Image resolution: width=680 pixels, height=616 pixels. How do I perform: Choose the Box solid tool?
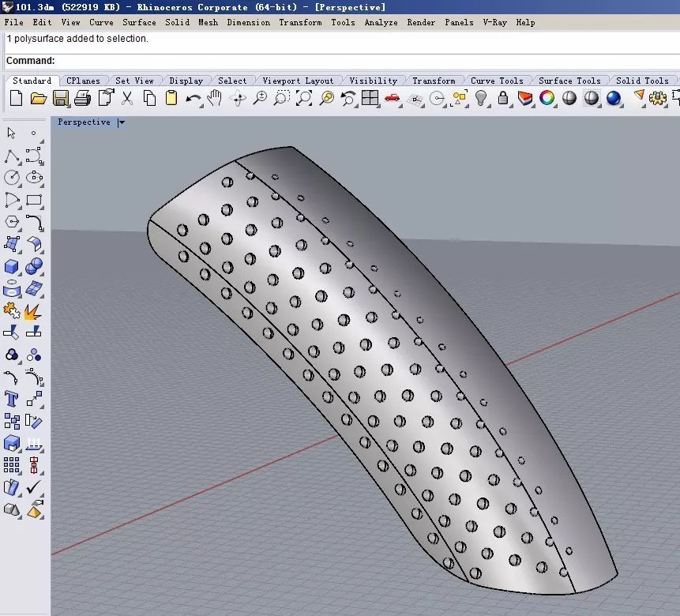[12, 266]
